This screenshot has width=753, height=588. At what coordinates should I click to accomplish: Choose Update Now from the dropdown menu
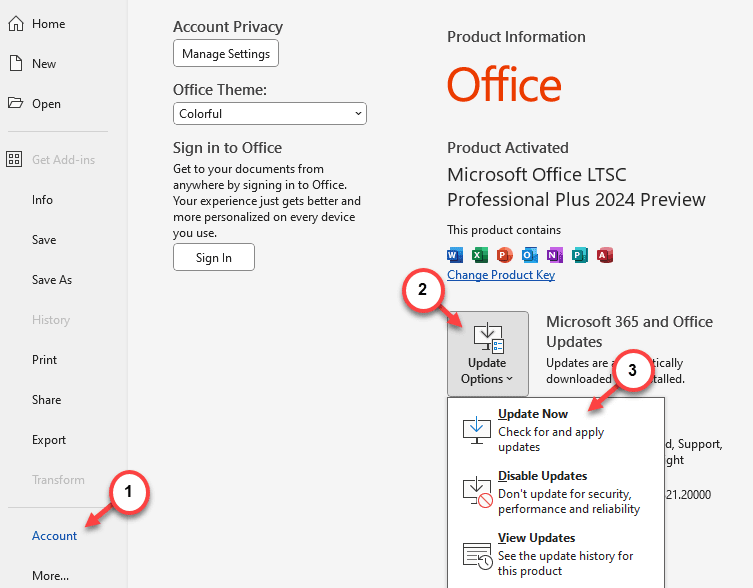click(x=556, y=430)
